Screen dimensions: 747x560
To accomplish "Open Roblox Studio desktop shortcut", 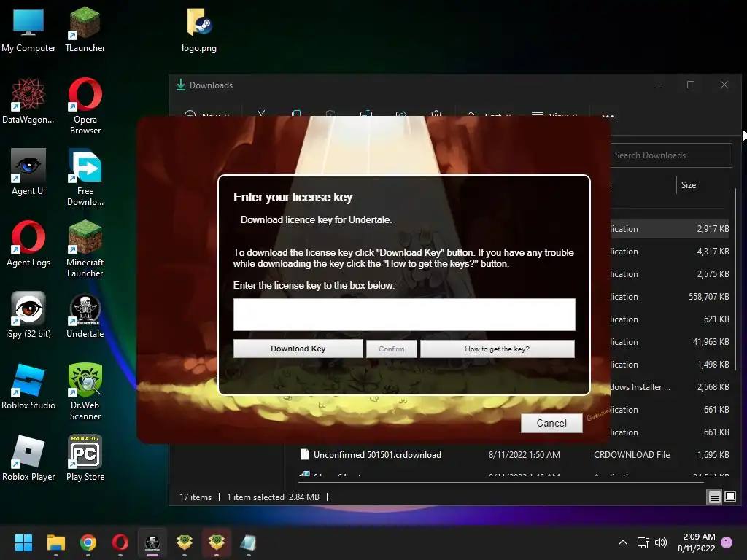I will click(28, 386).
